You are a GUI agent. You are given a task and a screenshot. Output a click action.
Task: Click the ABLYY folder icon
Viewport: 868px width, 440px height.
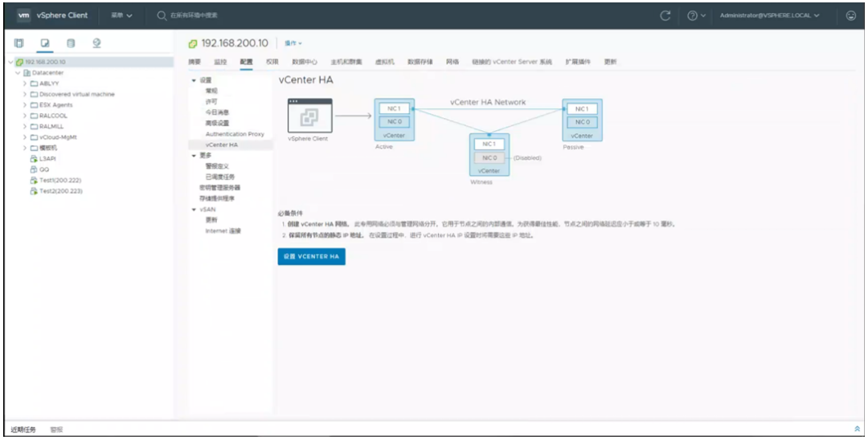coord(34,84)
